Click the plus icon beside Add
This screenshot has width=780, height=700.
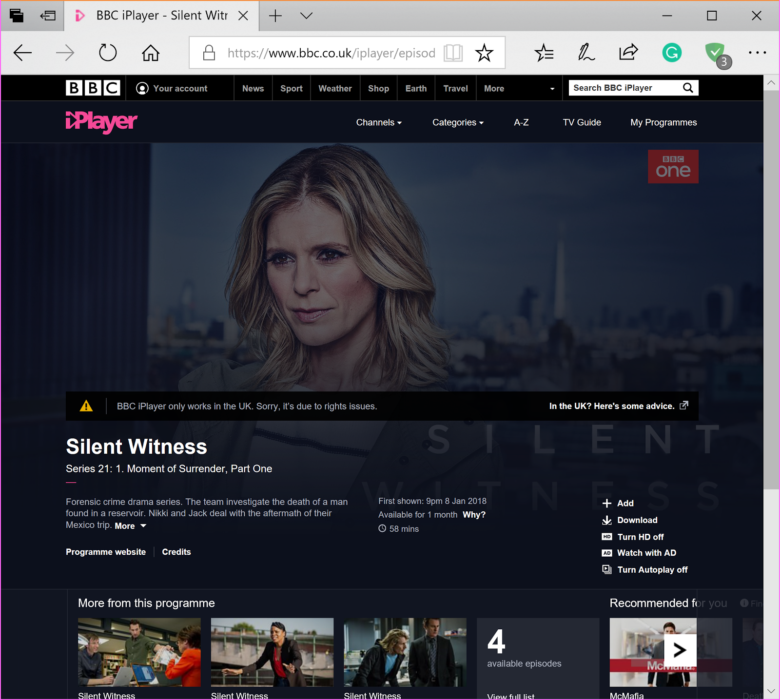tap(607, 504)
